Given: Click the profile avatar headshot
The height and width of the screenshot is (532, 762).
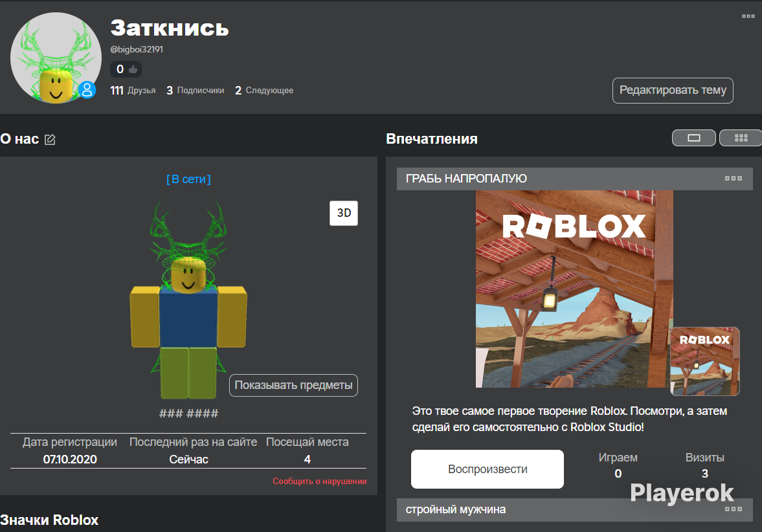Looking at the screenshot, I should click(x=56, y=58).
